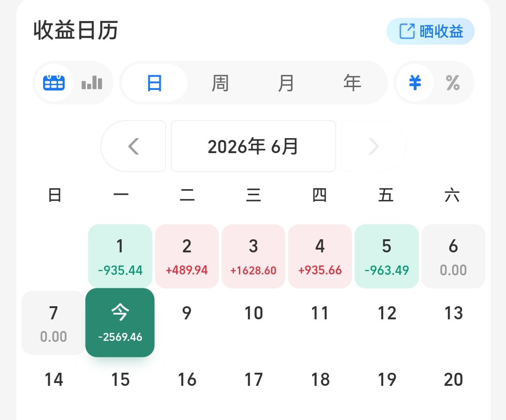Click the 六 Saturday column header
506x420 pixels.
pos(452,195)
